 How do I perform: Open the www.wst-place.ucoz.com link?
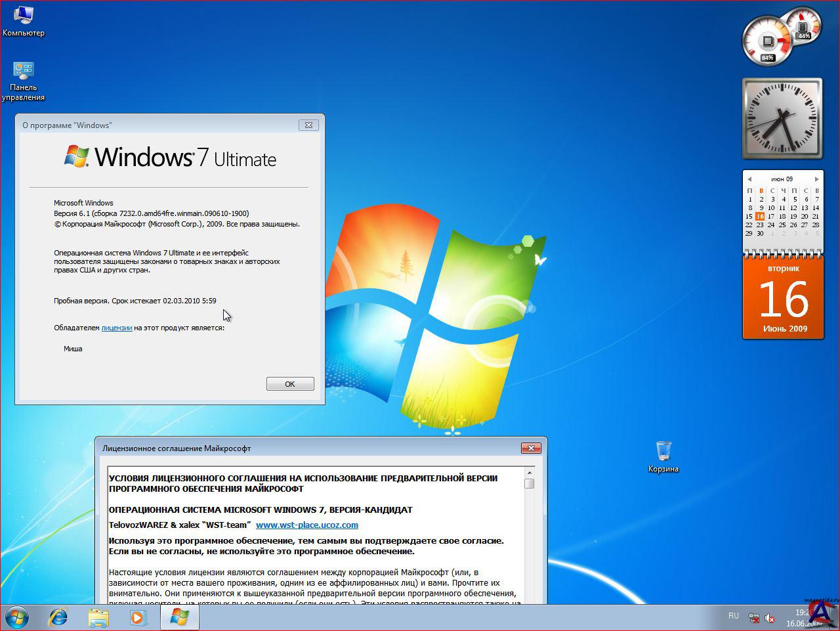pos(306,525)
